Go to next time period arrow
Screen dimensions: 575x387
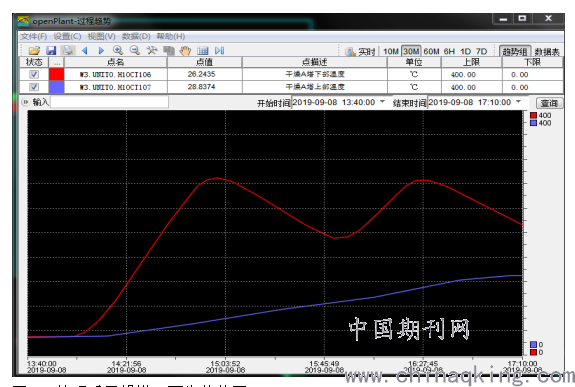click(x=101, y=51)
